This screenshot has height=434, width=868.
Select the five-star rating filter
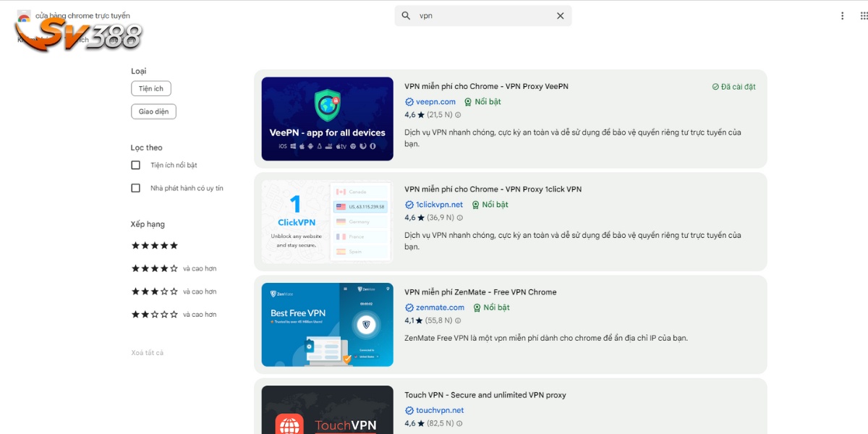[154, 246]
